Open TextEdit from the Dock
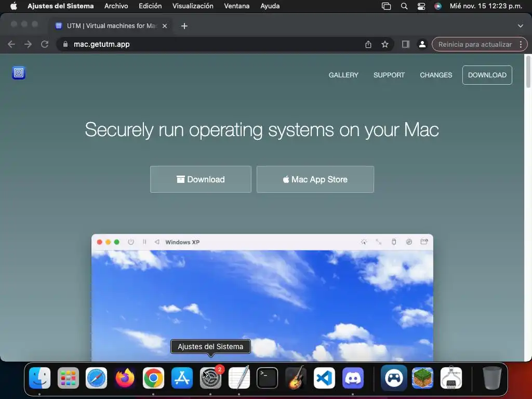The height and width of the screenshot is (399, 532). (239, 378)
